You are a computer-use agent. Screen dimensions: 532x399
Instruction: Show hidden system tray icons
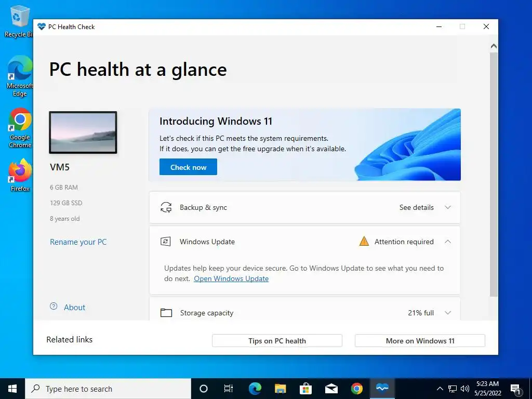tap(440, 389)
